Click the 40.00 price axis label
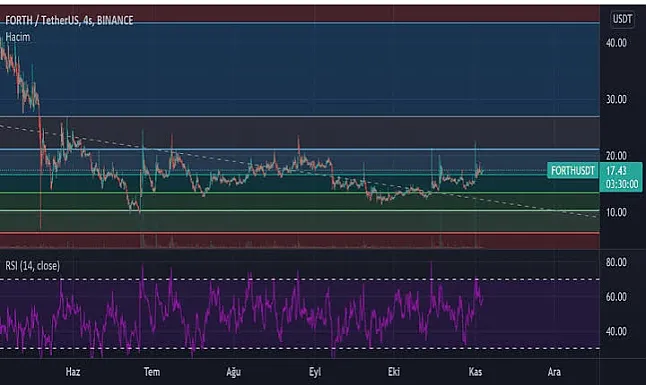Viewport: 646px width, 385px height. click(x=616, y=43)
